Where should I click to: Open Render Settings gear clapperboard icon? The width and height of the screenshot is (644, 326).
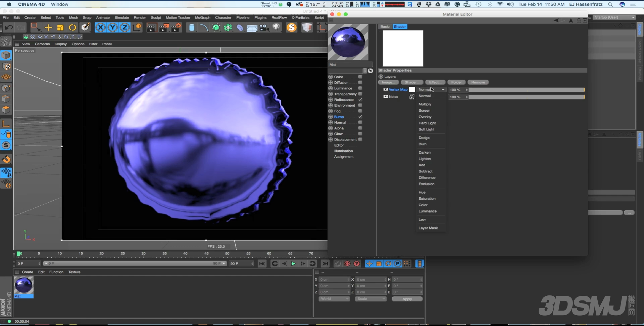(176, 28)
